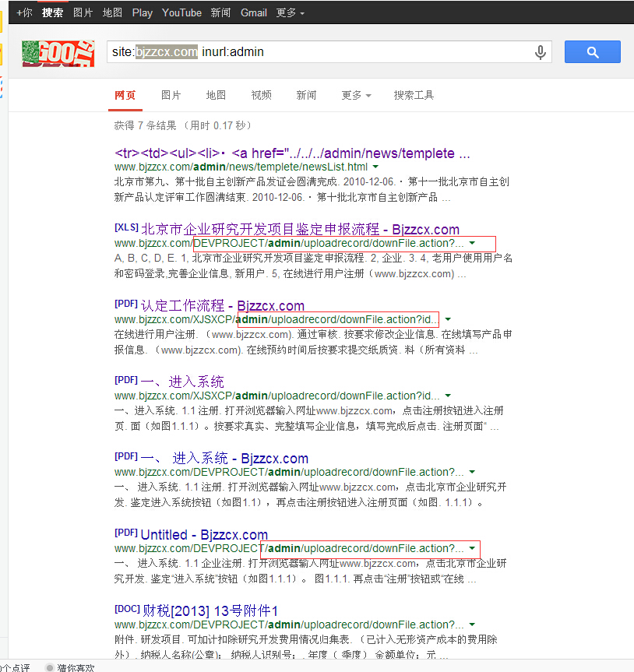
Task: Expand arrow beside the Untitled result URL
Action: [x=472, y=548]
